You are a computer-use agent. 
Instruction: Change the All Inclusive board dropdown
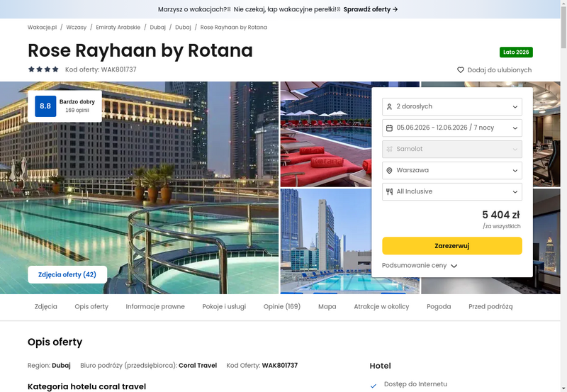[452, 191]
